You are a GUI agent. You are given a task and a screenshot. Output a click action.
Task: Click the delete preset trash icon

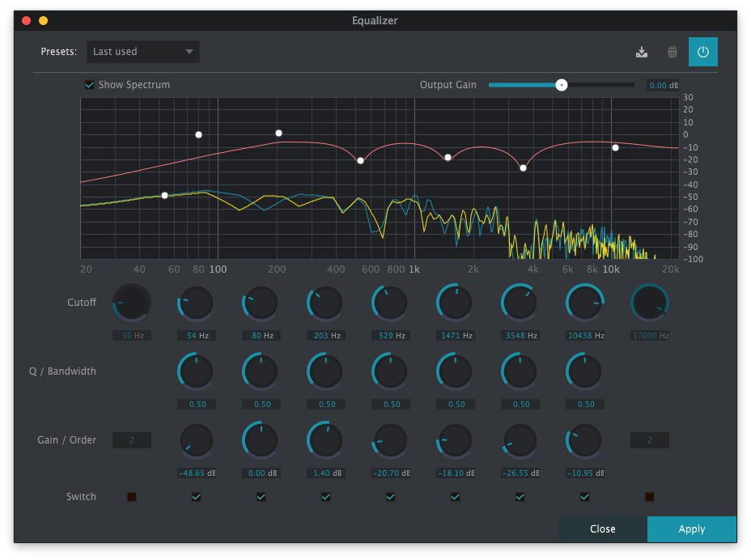point(673,52)
